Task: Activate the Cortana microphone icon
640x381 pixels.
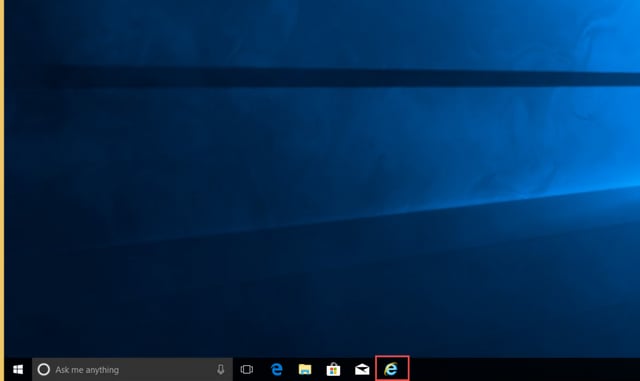Action: point(220,370)
